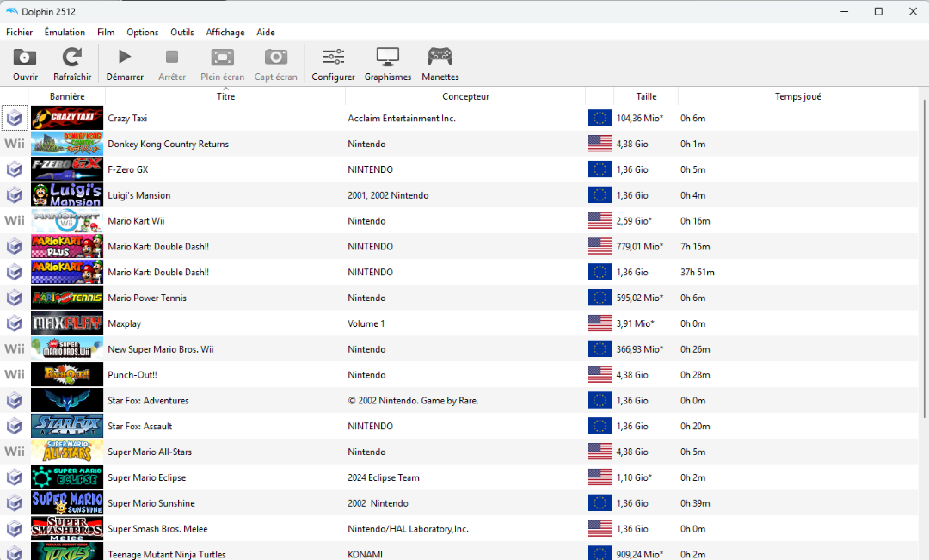Open the Fichier menu
Viewport: 929px width, 560px height.
[x=19, y=33]
